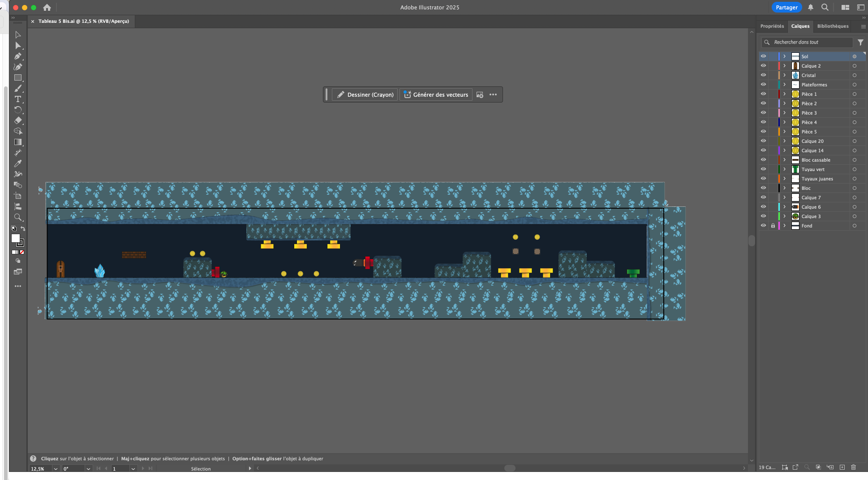Open the artboard number dropdown
The image size is (868, 480).
133,469
